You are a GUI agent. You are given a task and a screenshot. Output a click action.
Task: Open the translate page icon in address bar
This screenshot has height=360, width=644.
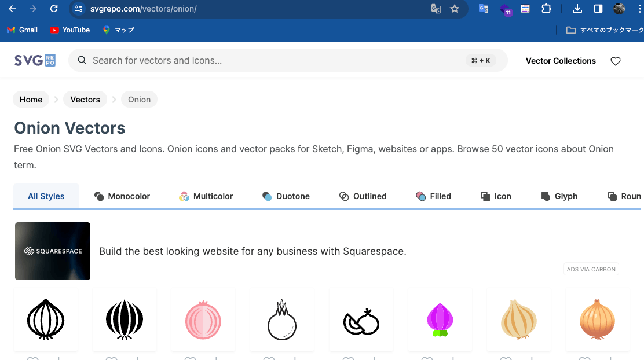436,9
